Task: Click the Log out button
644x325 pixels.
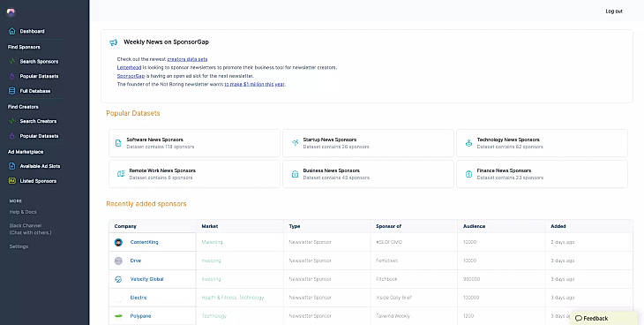Action: pyautogui.click(x=614, y=11)
